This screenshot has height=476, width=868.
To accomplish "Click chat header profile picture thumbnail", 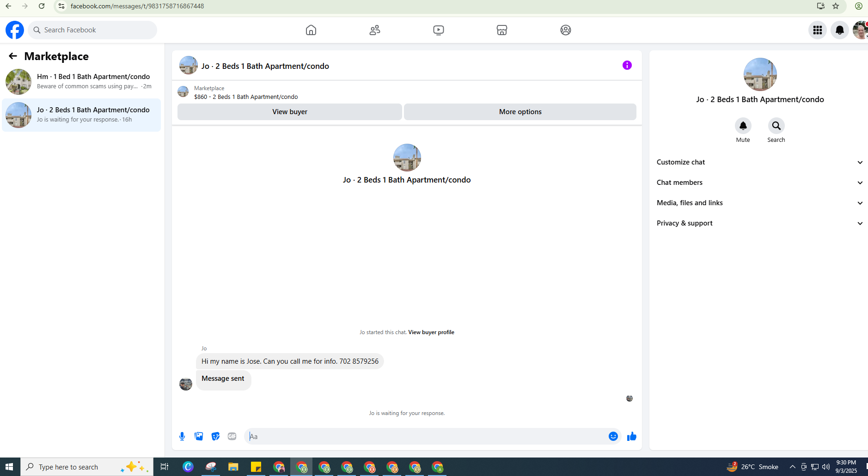I will pyautogui.click(x=189, y=65).
